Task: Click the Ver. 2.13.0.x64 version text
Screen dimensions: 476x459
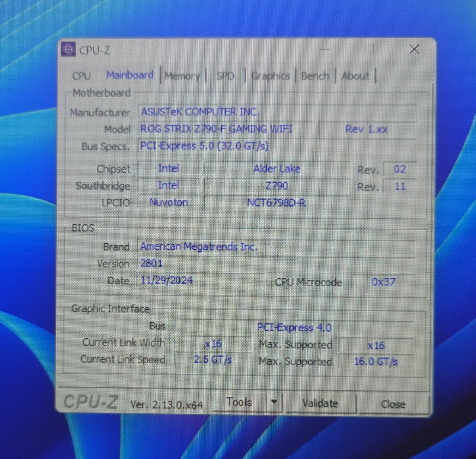Action: coord(167,405)
